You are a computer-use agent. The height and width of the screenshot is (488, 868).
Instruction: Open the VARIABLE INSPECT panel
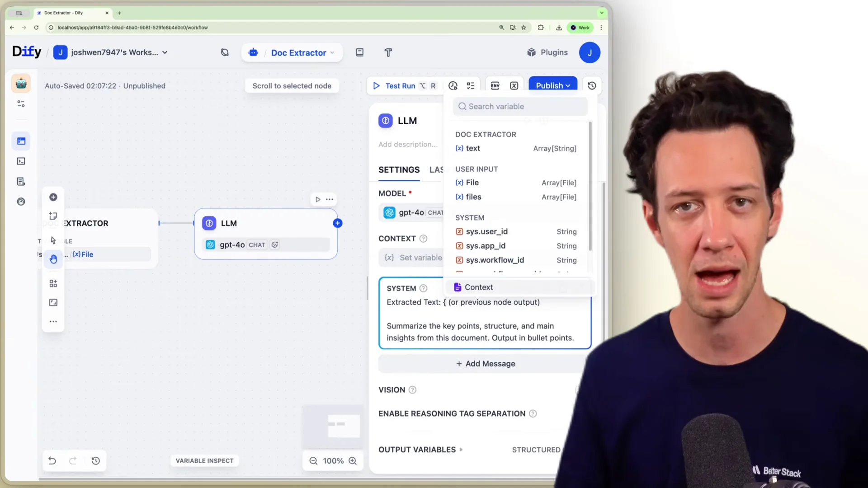204,461
